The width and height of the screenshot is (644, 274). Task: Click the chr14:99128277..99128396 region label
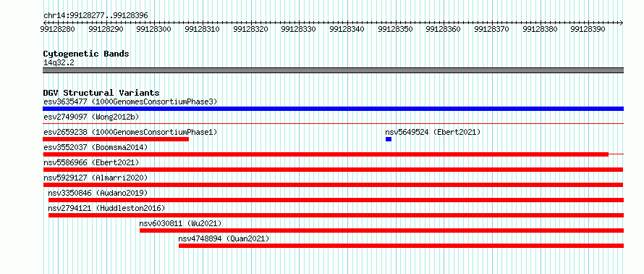pos(96,16)
